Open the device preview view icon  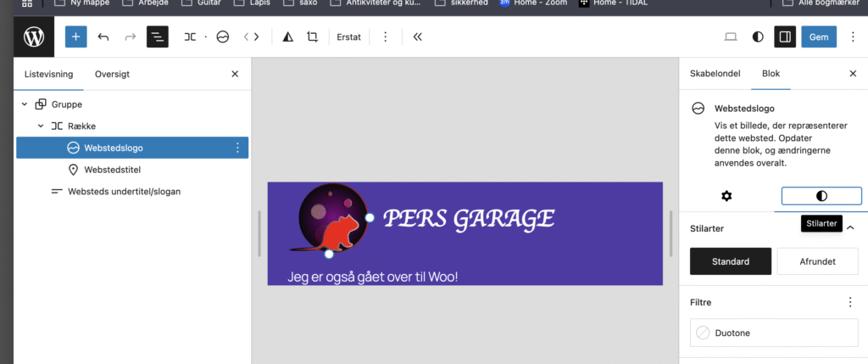tap(731, 36)
